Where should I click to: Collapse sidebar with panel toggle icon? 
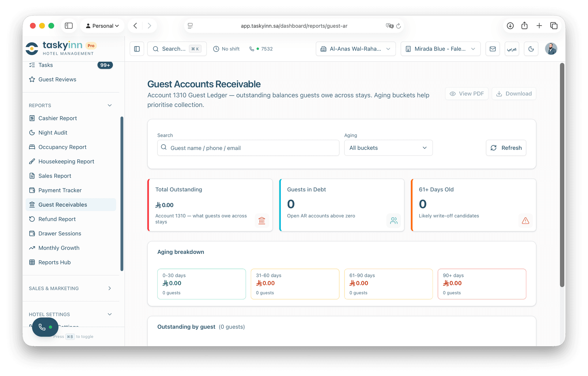[137, 49]
